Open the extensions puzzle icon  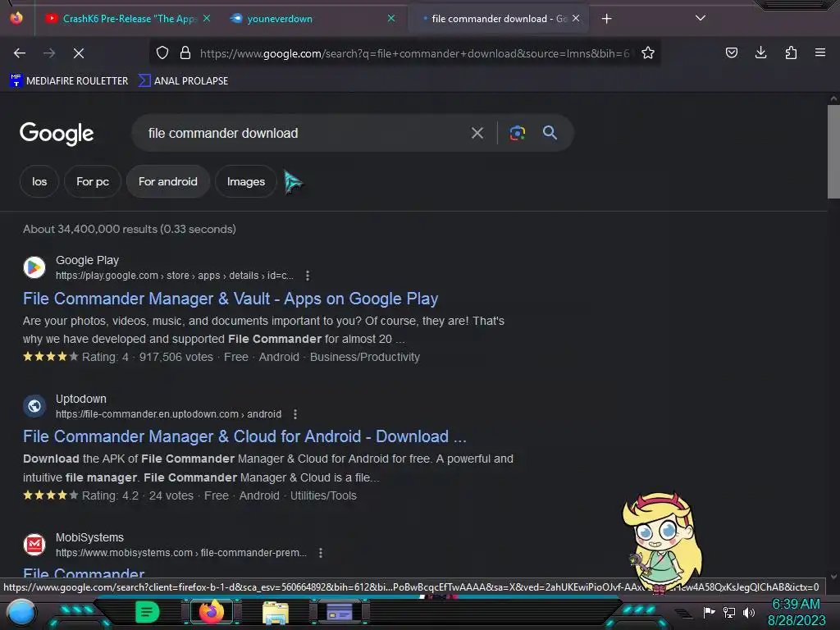coord(791,52)
